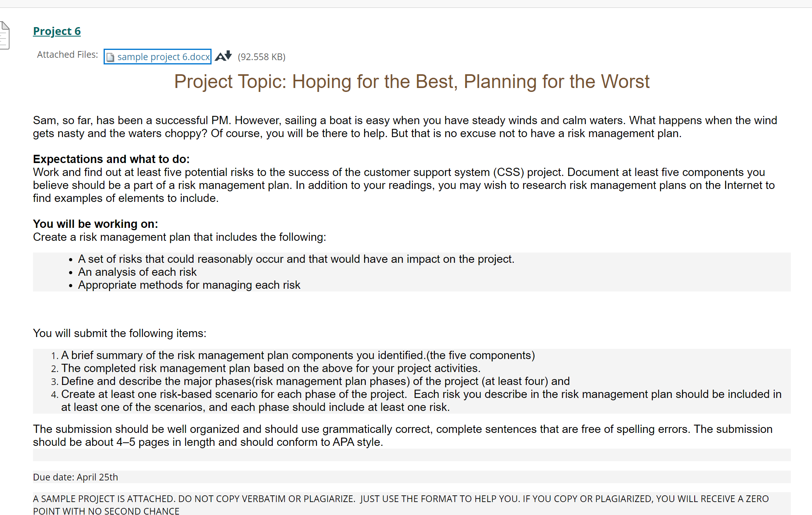The image size is (812, 515).
Task: Open the Project 6 assignment link
Action: [57, 31]
